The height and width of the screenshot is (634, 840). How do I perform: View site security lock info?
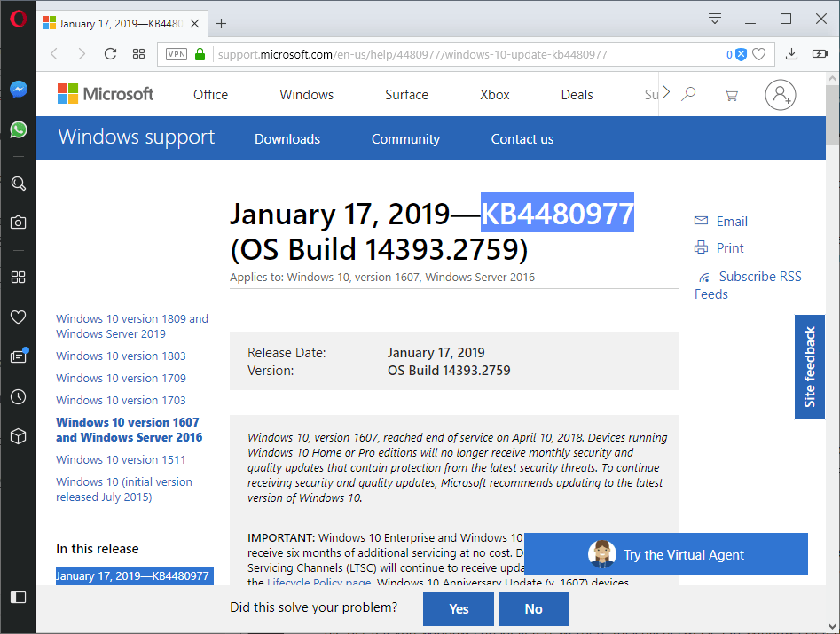200,54
